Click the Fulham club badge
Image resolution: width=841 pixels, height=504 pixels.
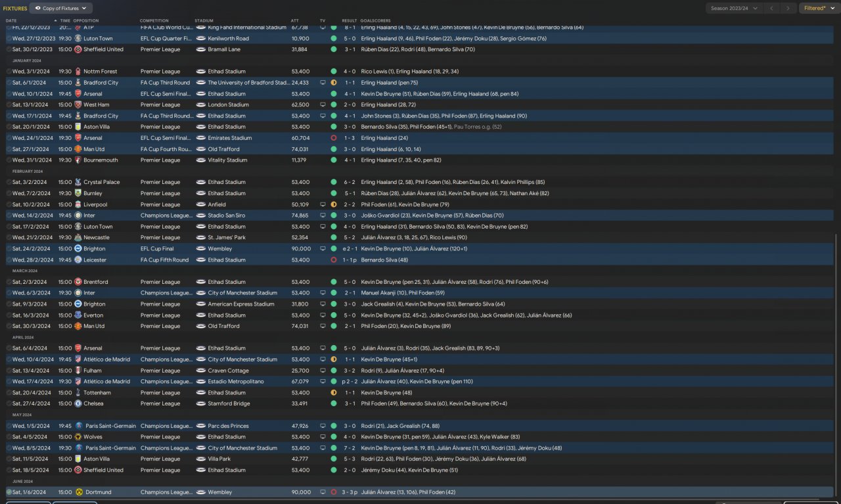point(78,371)
